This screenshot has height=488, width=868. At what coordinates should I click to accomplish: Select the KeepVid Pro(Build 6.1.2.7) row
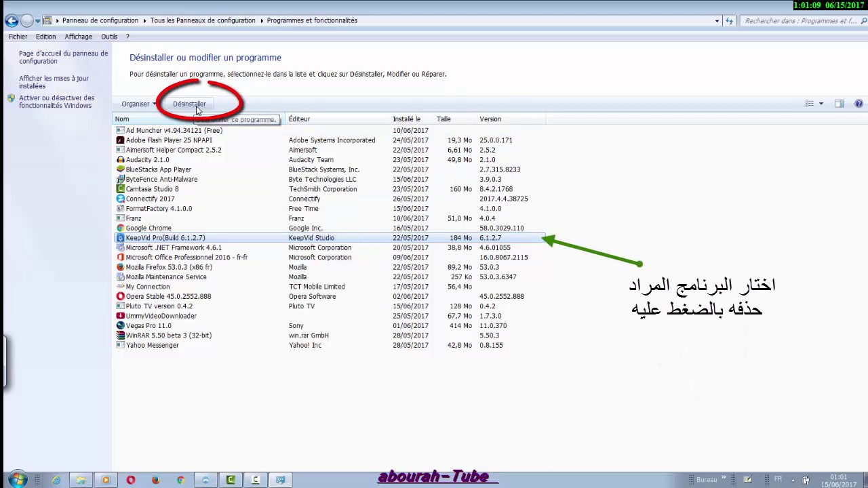[x=329, y=238]
